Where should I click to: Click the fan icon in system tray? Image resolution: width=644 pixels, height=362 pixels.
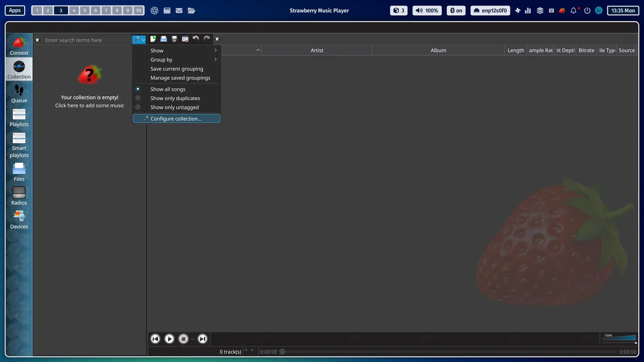coord(518,10)
